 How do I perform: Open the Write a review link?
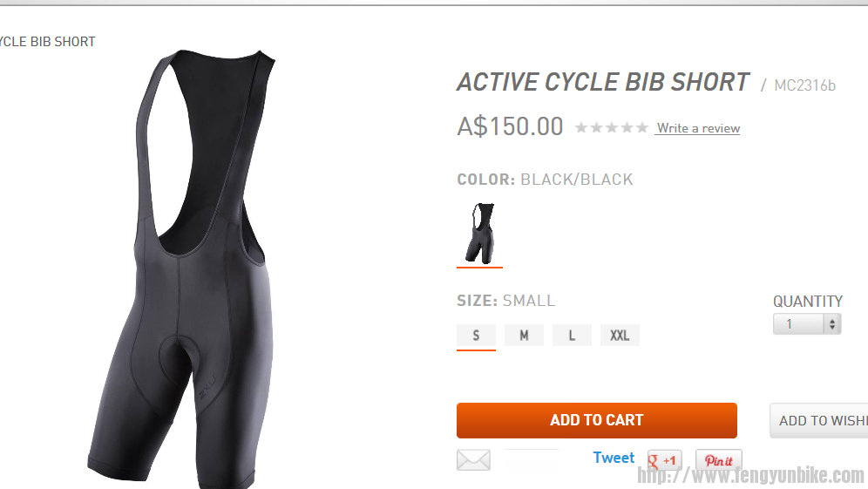coord(698,128)
